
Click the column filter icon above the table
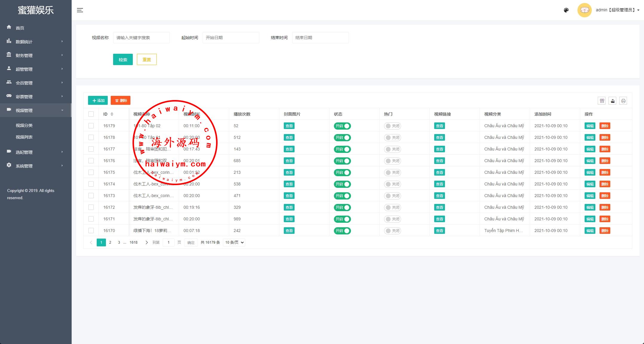(x=602, y=101)
